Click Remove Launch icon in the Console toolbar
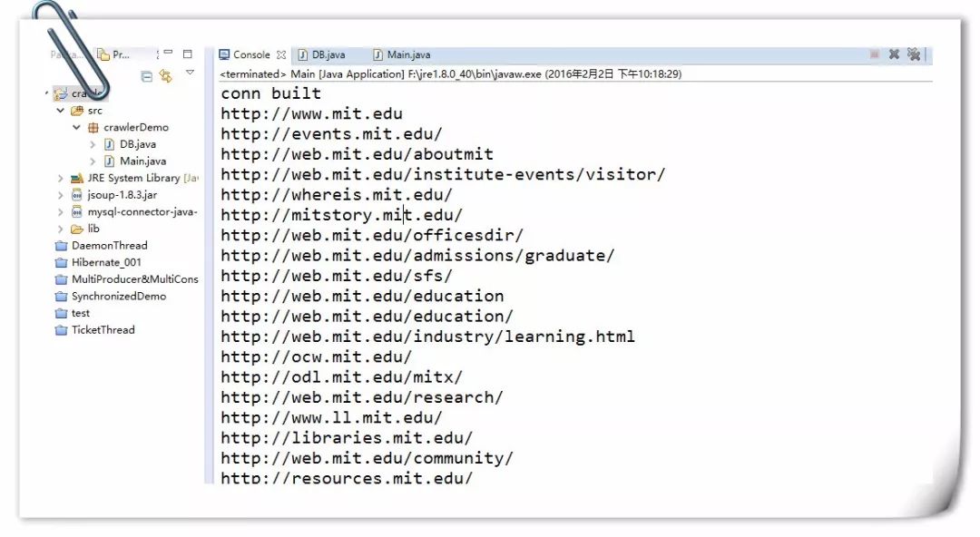The height and width of the screenshot is (537, 980). pos(894,54)
